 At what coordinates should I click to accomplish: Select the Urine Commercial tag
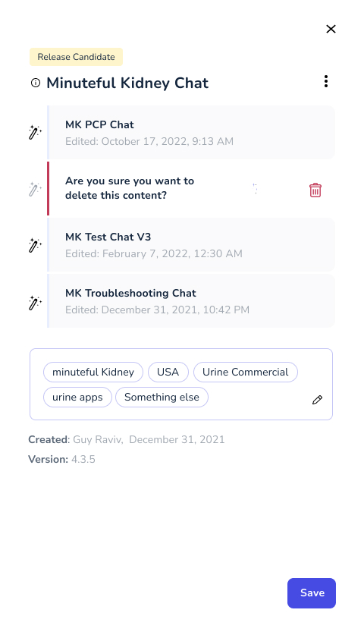pyautogui.click(x=246, y=373)
